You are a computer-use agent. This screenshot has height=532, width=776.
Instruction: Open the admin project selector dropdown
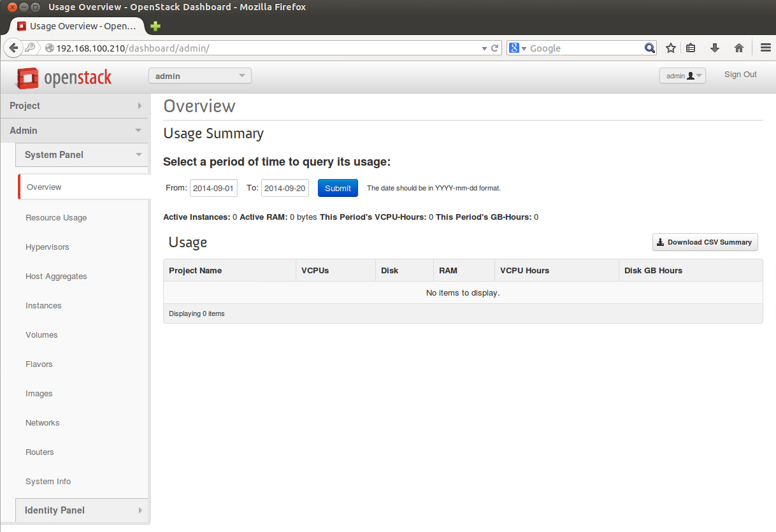click(199, 75)
